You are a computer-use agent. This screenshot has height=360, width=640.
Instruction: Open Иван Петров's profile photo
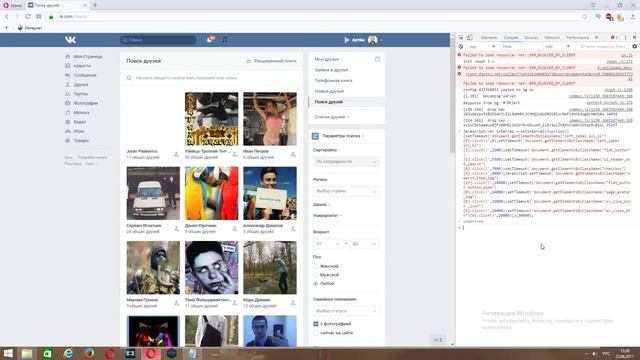[x=270, y=119]
